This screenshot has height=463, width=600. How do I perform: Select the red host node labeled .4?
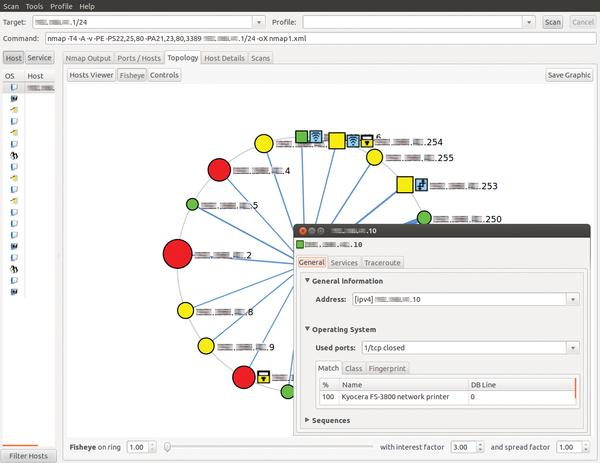pyautogui.click(x=220, y=171)
